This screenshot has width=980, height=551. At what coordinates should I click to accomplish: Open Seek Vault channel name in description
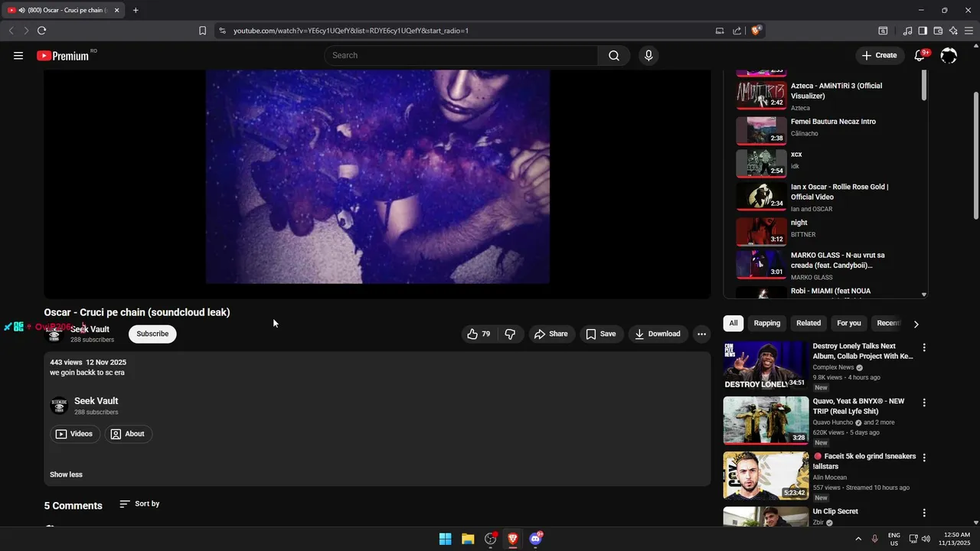click(x=96, y=401)
